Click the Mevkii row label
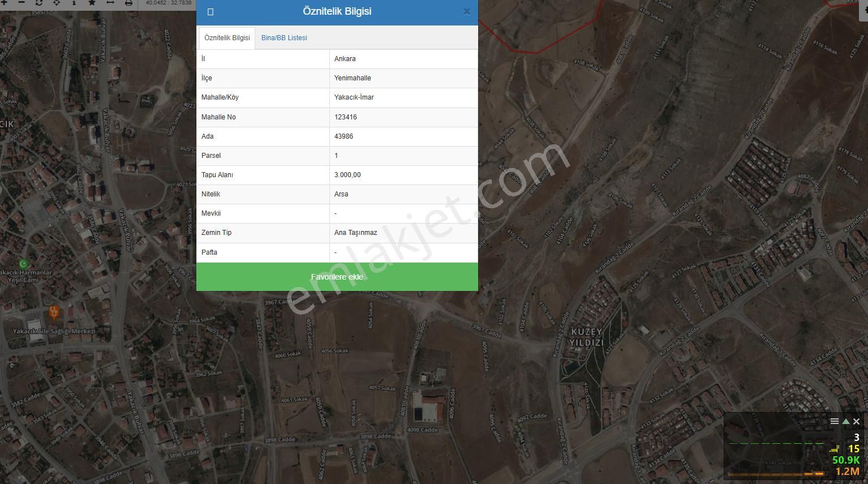 click(211, 213)
